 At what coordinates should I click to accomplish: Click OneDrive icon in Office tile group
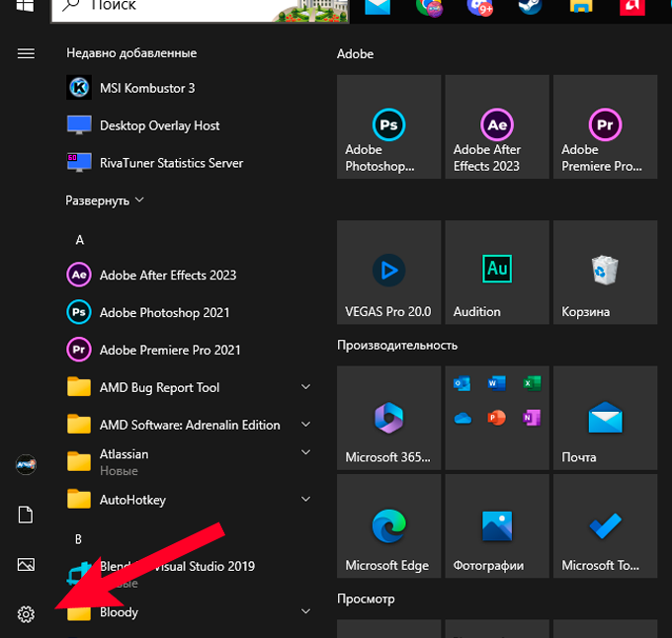tap(462, 418)
